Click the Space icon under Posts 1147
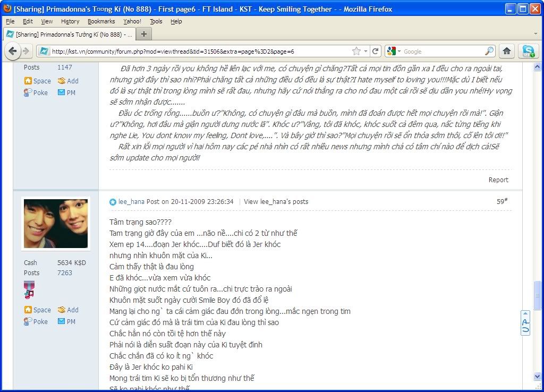This screenshot has width=544, height=392. [x=28, y=81]
